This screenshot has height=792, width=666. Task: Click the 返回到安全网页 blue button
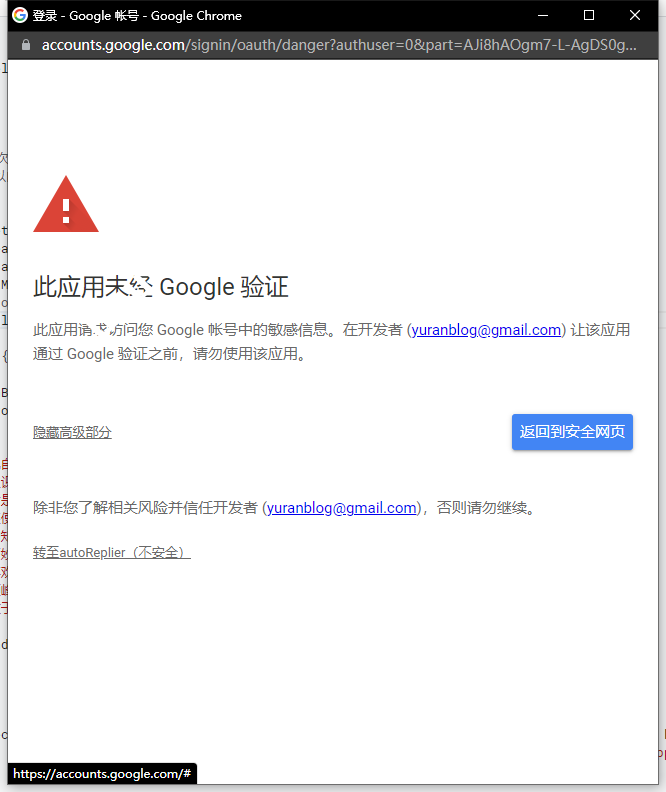pyautogui.click(x=572, y=432)
